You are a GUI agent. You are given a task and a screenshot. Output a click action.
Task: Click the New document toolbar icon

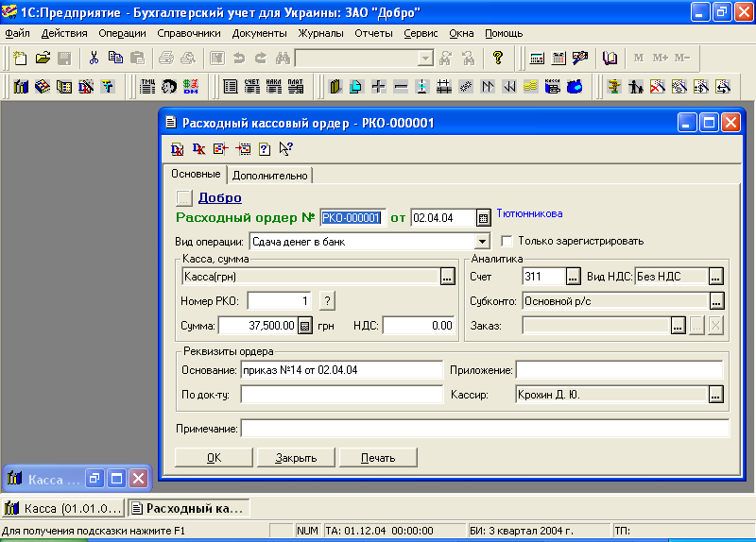click(x=20, y=59)
